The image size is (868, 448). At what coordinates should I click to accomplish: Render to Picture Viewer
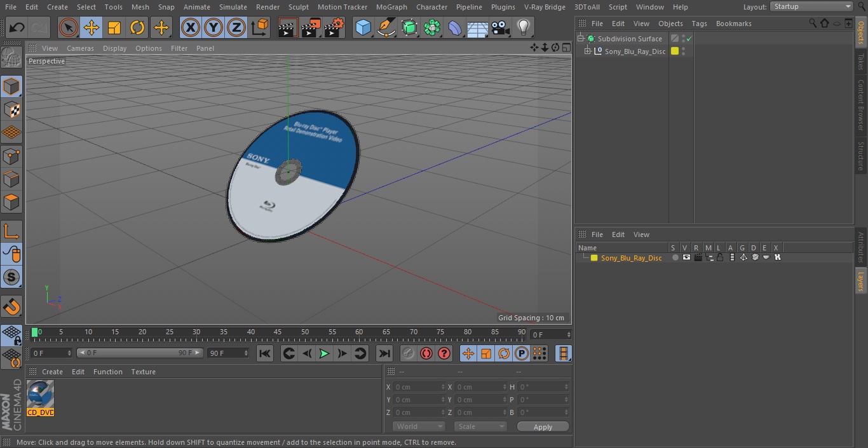[x=311, y=28]
